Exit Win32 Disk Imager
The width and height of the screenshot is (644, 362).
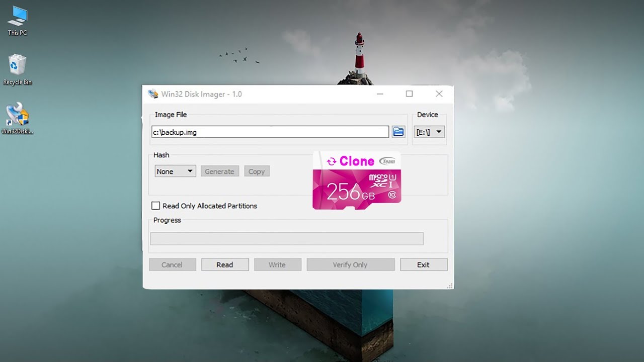(424, 264)
